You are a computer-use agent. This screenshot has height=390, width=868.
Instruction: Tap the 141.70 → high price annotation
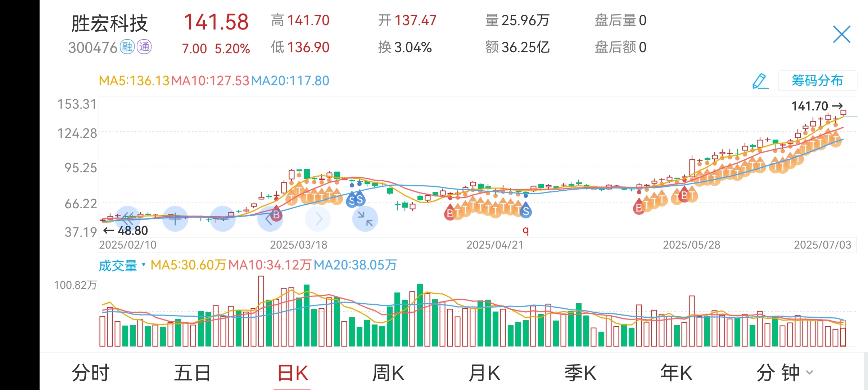[817, 106]
